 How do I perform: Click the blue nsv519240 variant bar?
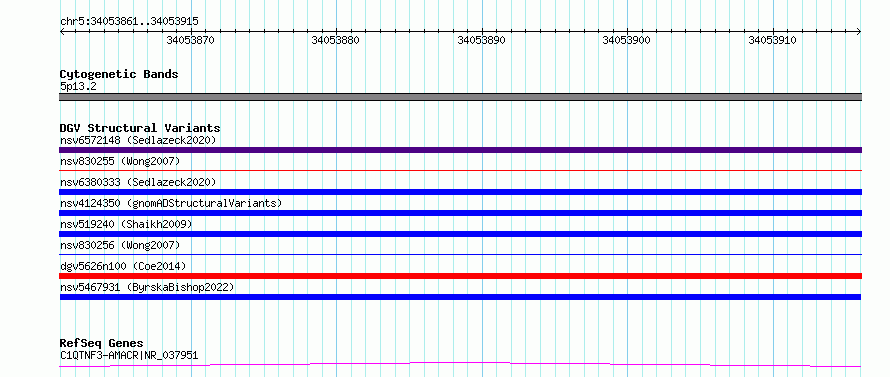point(460,234)
